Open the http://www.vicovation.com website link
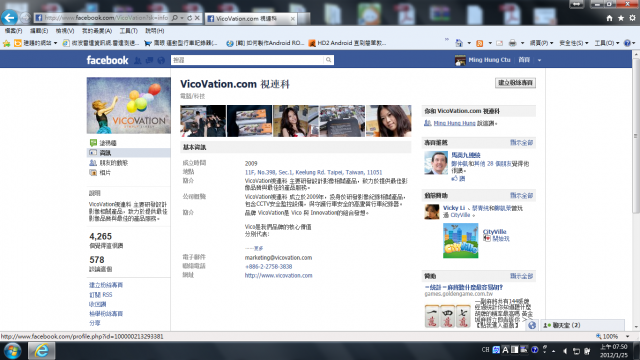Screen dimensions: 640x360 [278, 276]
